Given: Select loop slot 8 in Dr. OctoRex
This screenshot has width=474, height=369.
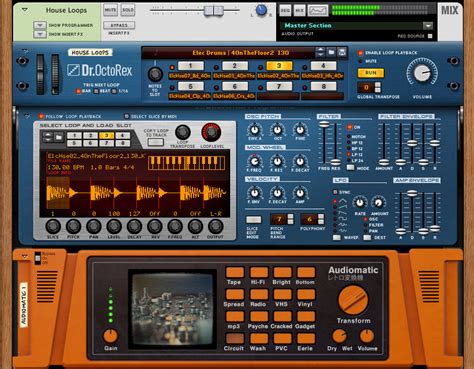Looking at the screenshot, I should point(323,86).
